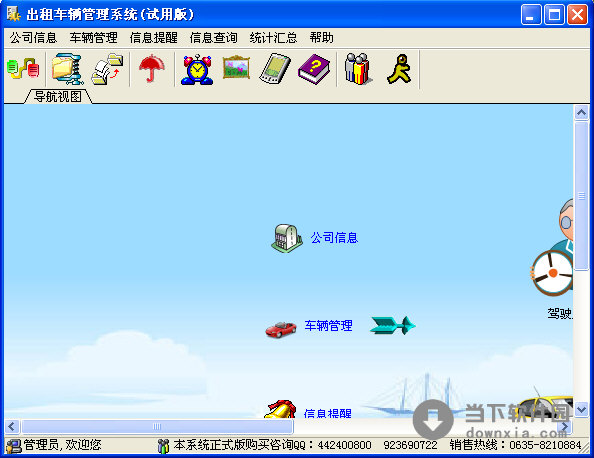
Task: Click the group of people toolbar icon
Action: (358, 69)
